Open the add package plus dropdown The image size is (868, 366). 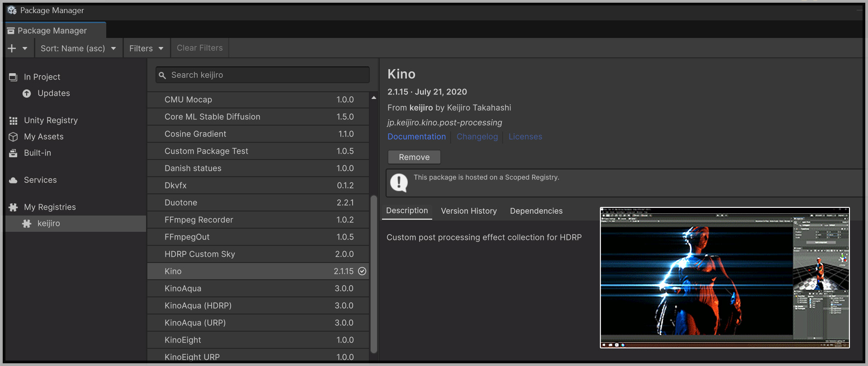tap(17, 48)
